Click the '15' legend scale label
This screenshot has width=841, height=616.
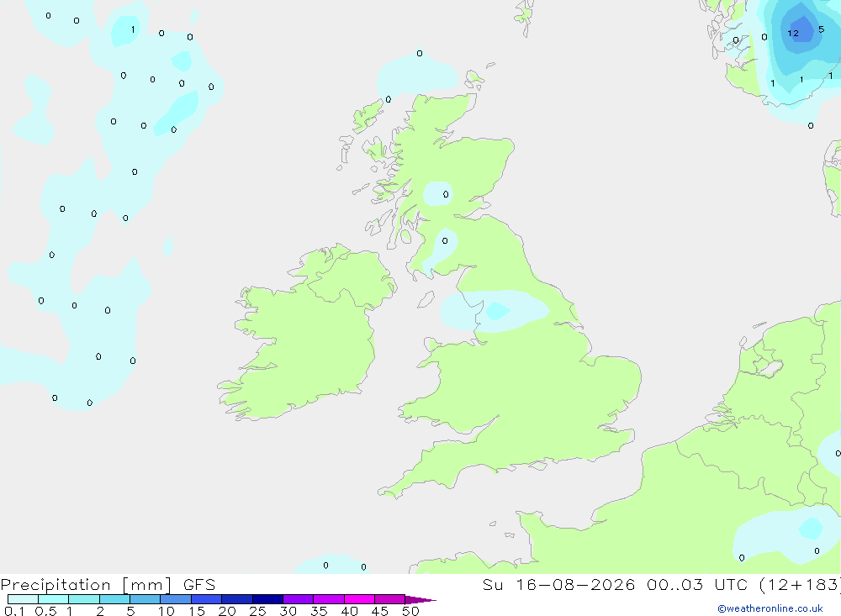197,611
